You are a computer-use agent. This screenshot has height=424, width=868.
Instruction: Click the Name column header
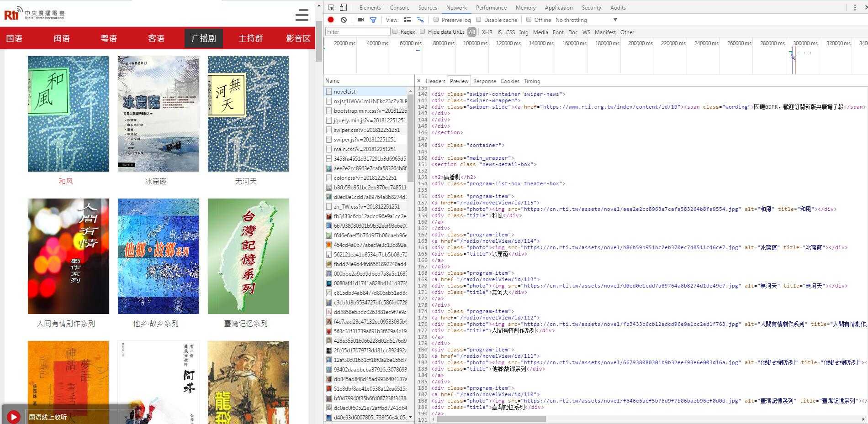pyautogui.click(x=369, y=80)
